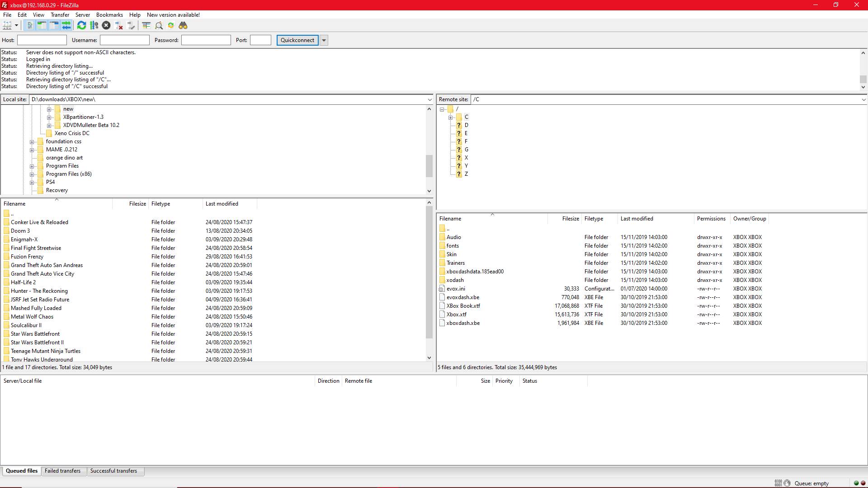
Task: Sort remote files by Permissions column
Action: point(712,219)
